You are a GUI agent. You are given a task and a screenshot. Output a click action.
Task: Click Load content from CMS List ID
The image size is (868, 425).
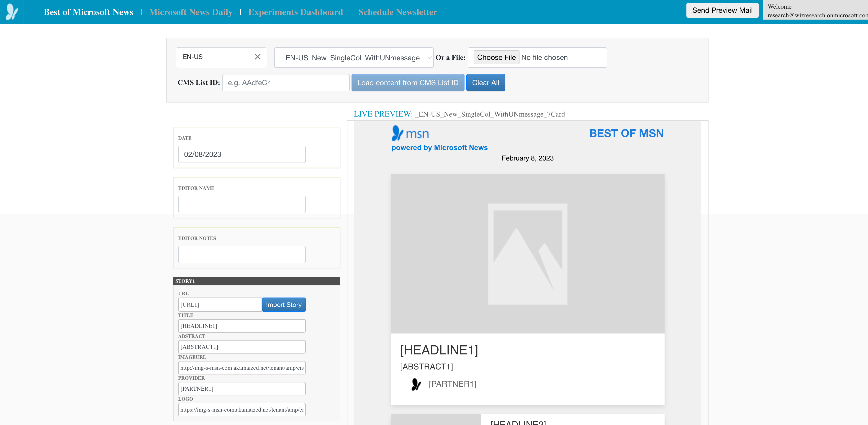click(408, 82)
